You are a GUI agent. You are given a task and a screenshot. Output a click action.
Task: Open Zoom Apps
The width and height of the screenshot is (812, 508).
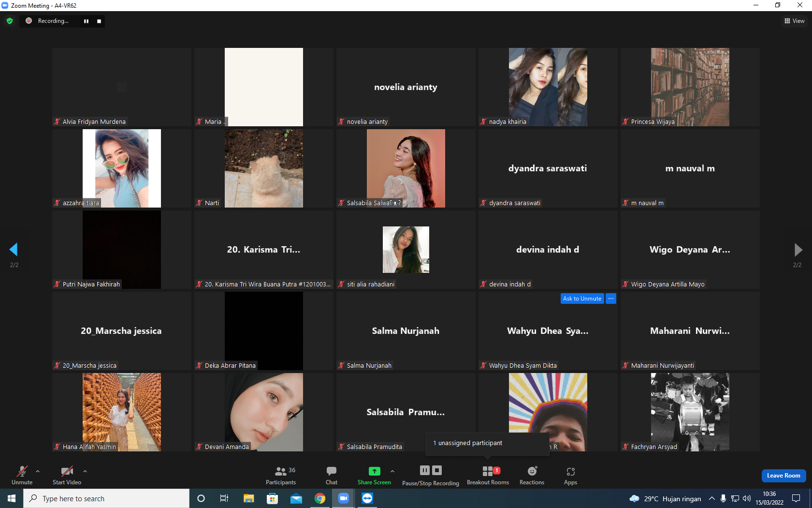(x=570, y=476)
